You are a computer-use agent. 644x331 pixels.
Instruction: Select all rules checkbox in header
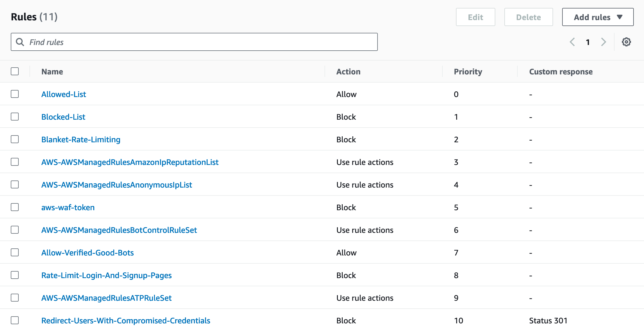pos(15,71)
